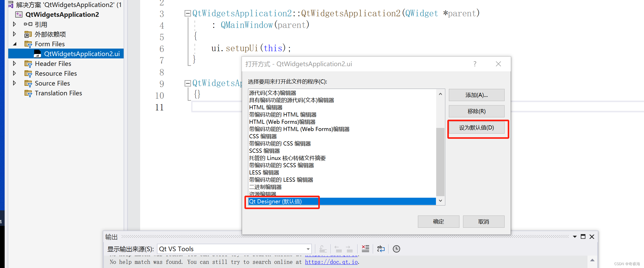Click the Source Files folder icon
This screenshot has width=644, height=268.
click(x=28, y=83)
